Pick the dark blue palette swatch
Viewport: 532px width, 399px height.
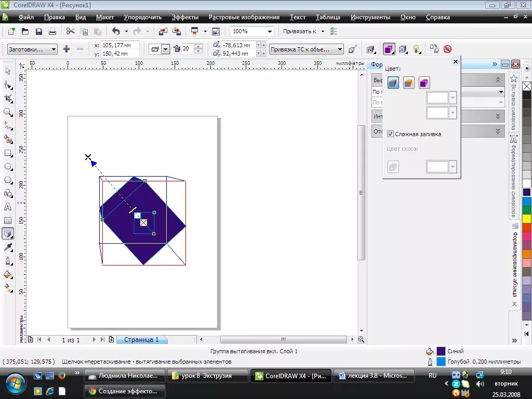click(x=527, y=192)
